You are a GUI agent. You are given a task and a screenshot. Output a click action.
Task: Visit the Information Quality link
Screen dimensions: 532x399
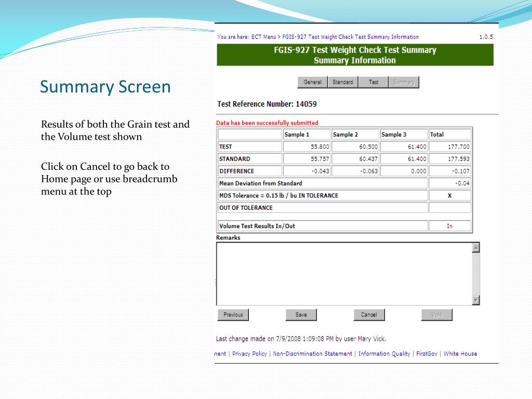click(x=384, y=353)
